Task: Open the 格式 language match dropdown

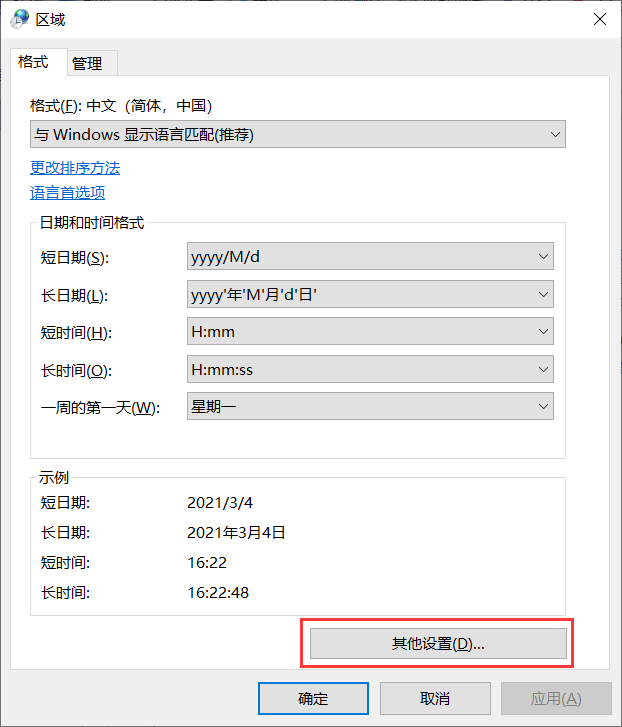Action: [x=298, y=134]
